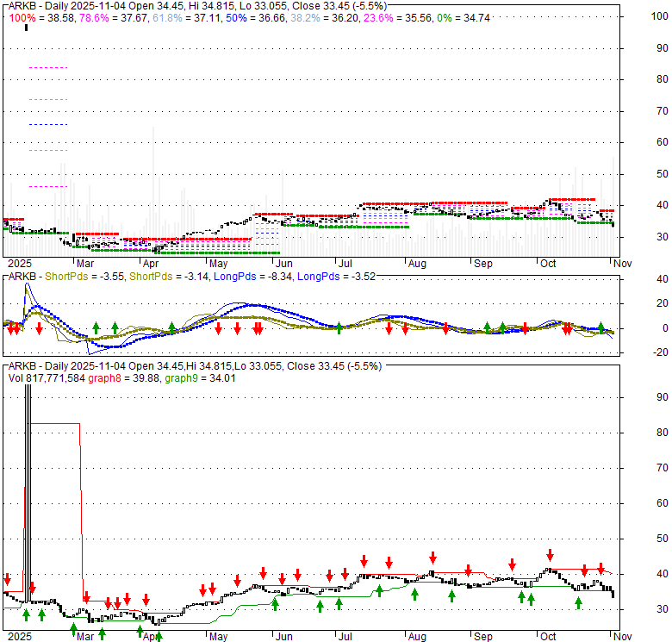Click the 80 value on bottom chart price axis

(x=663, y=433)
